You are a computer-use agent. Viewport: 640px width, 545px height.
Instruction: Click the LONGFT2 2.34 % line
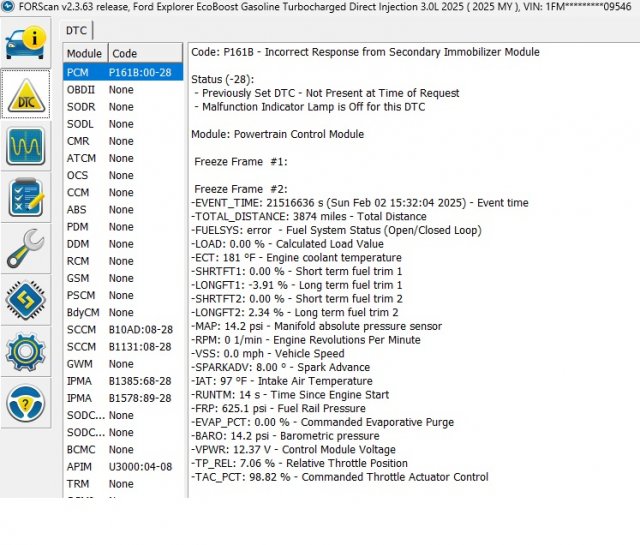tap(295, 313)
